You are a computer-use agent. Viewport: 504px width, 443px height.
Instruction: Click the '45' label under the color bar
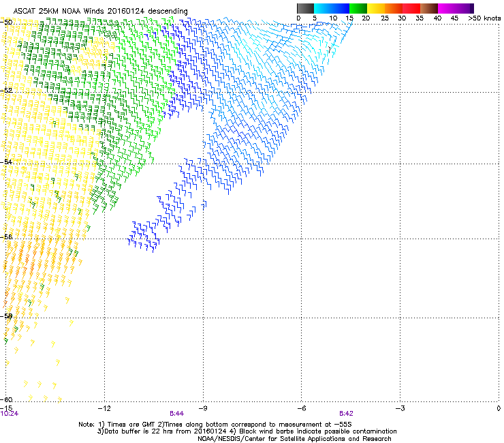tap(454, 18)
